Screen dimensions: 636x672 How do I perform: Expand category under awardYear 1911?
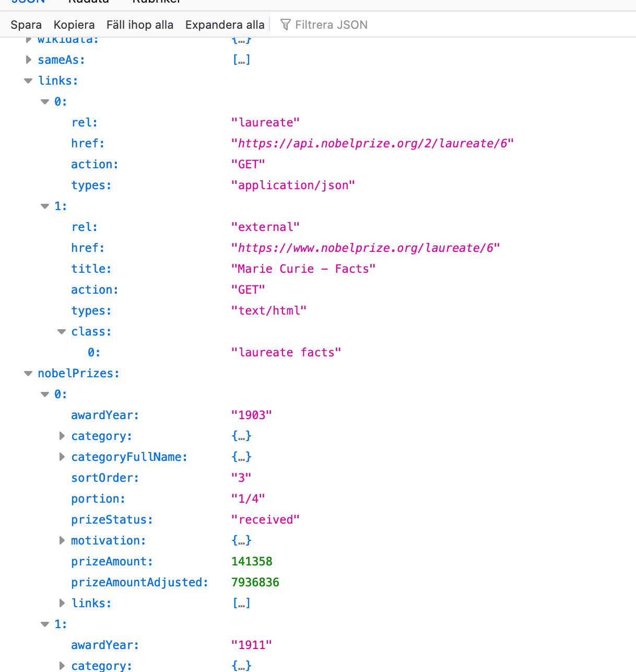pos(62,666)
